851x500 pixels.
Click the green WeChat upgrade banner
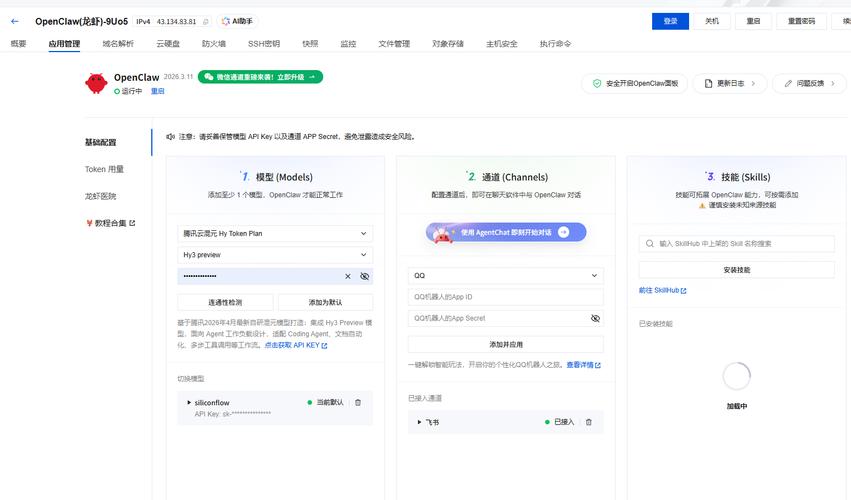261,77
